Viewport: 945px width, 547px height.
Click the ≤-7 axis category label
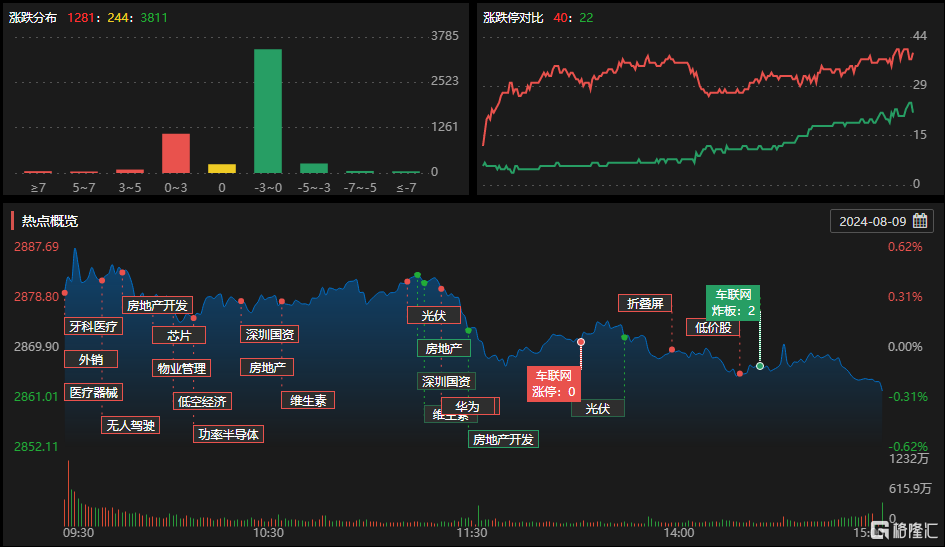406,188
